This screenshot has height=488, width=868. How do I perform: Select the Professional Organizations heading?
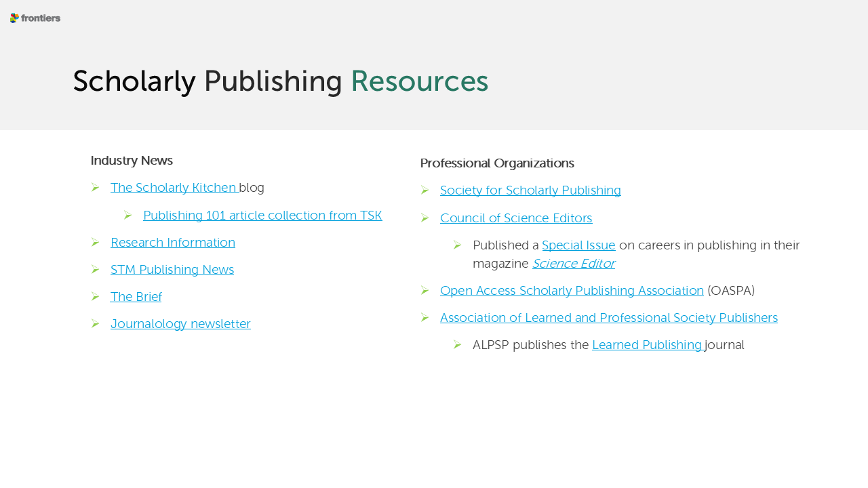point(497,163)
